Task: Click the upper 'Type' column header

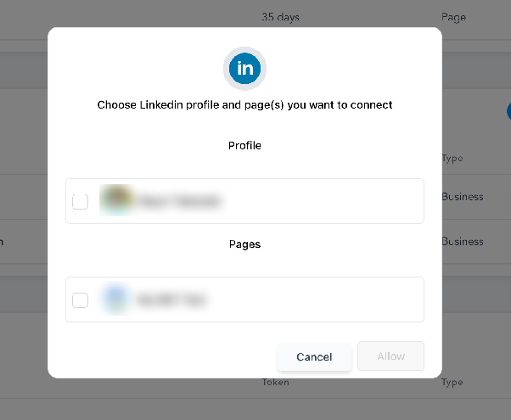Action: pyautogui.click(x=452, y=159)
